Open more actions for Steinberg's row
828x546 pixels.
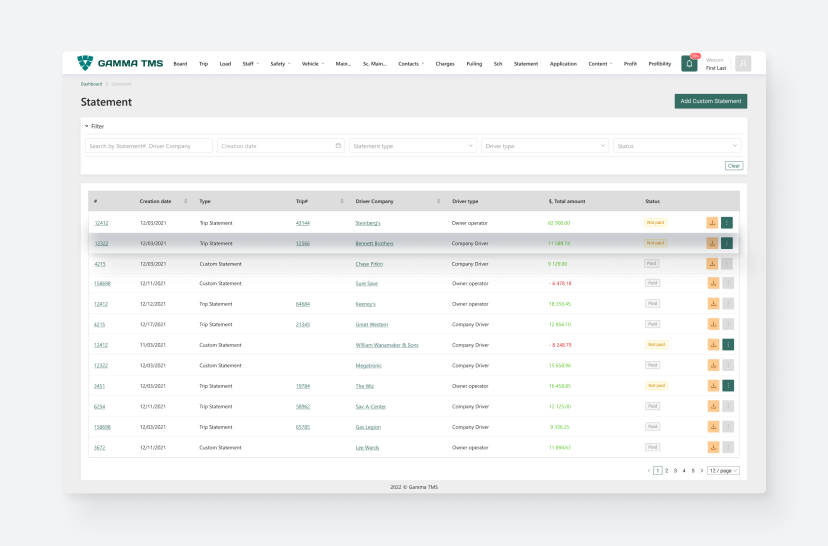(x=727, y=223)
